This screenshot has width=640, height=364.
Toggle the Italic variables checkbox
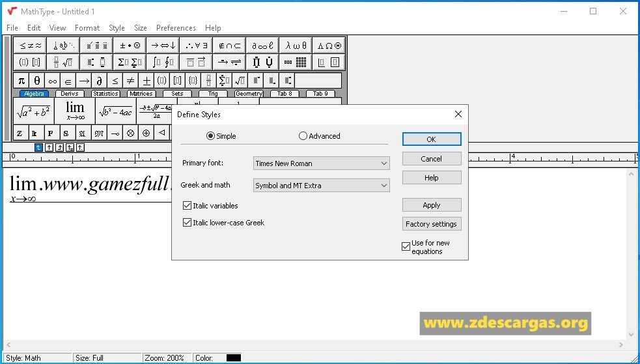[187, 206]
